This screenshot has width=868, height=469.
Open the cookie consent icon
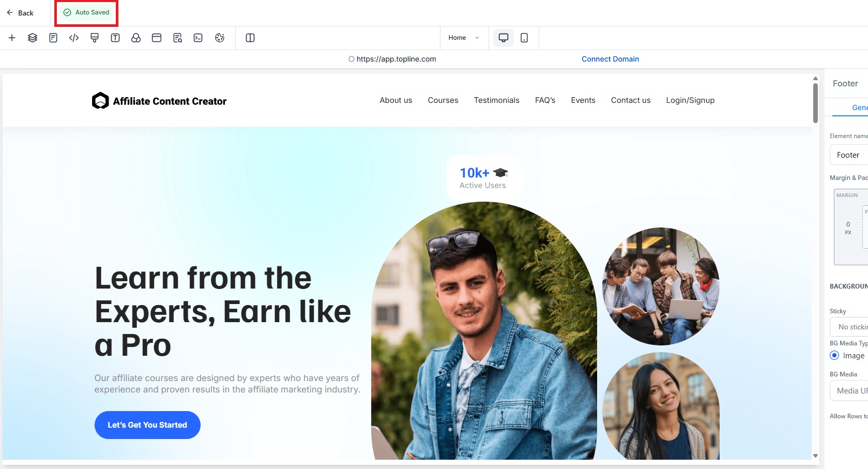[220, 38]
